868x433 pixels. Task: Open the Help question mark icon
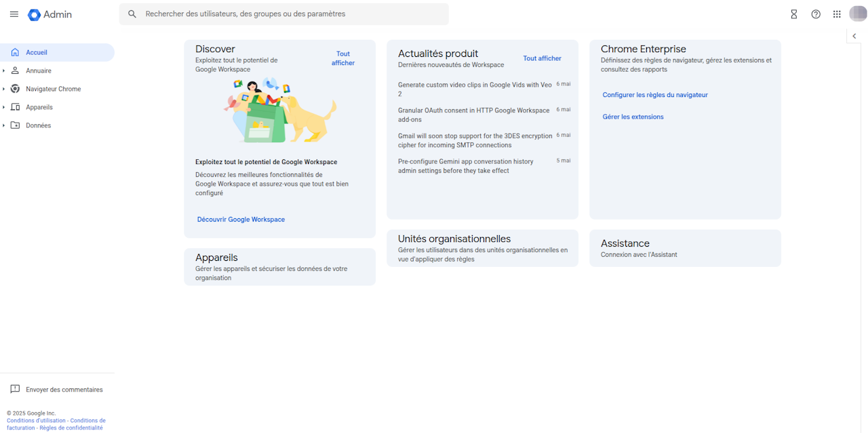tap(816, 14)
